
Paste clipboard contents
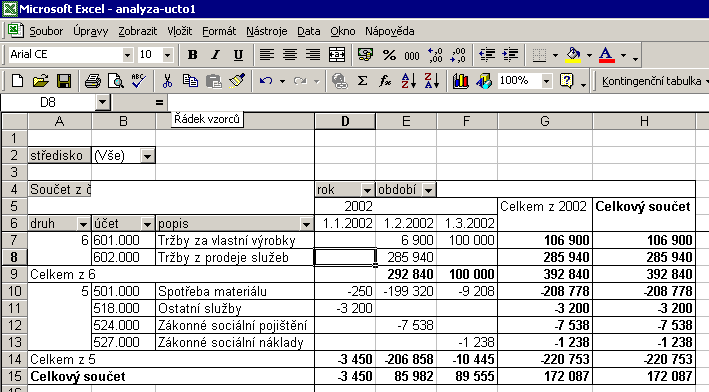213,81
